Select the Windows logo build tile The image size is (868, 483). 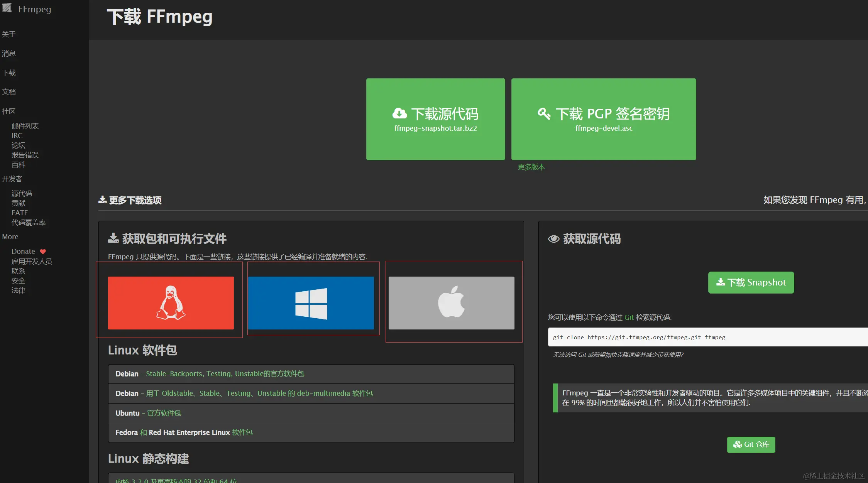[x=311, y=302]
